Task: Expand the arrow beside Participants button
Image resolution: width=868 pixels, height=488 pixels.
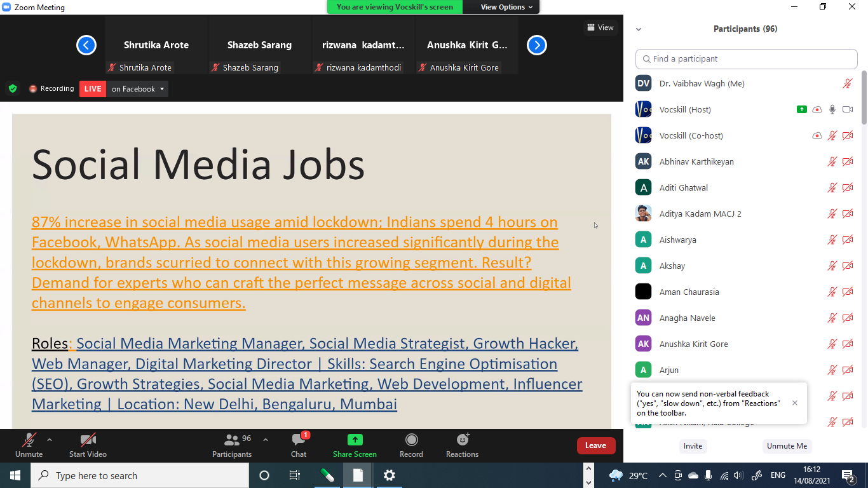Action: click(266, 440)
